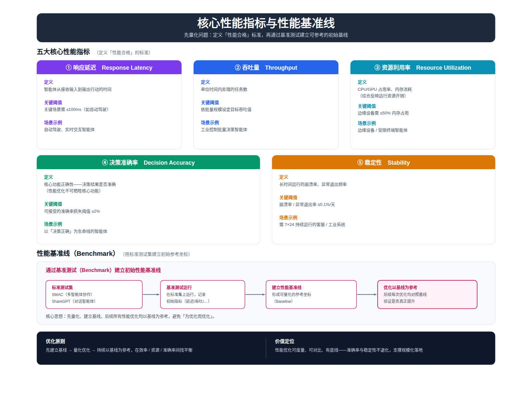Select the 标准测试集 flow step box
532x402 pixels.
pyautogui.click(x=94, y=294)
